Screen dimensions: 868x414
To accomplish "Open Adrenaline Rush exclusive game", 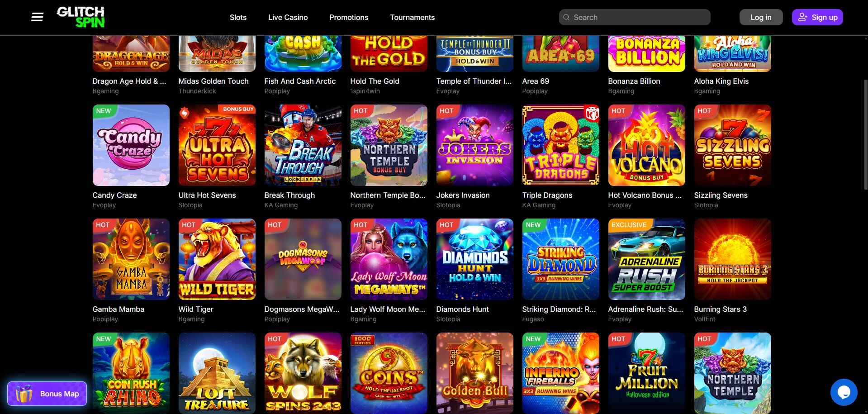I will point(647,259).
